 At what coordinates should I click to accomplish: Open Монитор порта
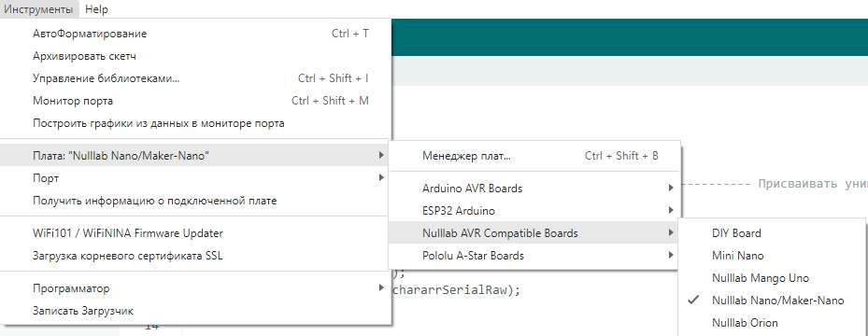click(196, 101)
